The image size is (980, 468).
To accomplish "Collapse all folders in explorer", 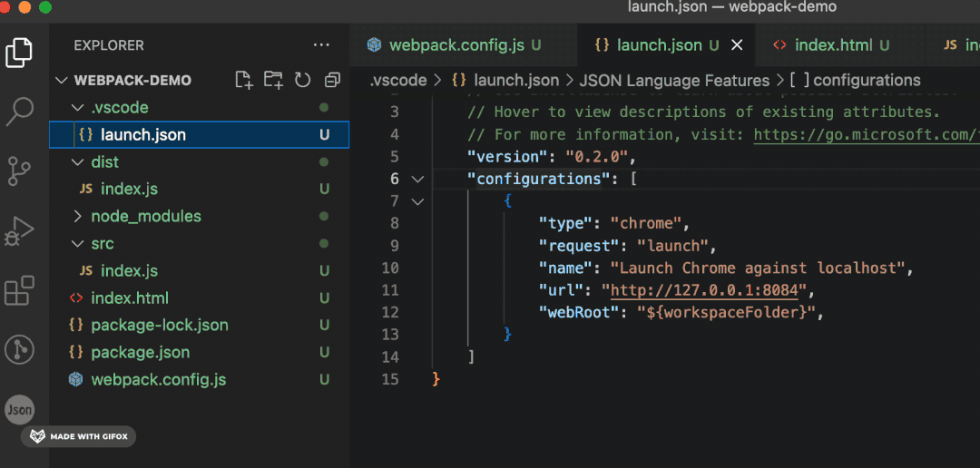I will (x=332, y=80).
